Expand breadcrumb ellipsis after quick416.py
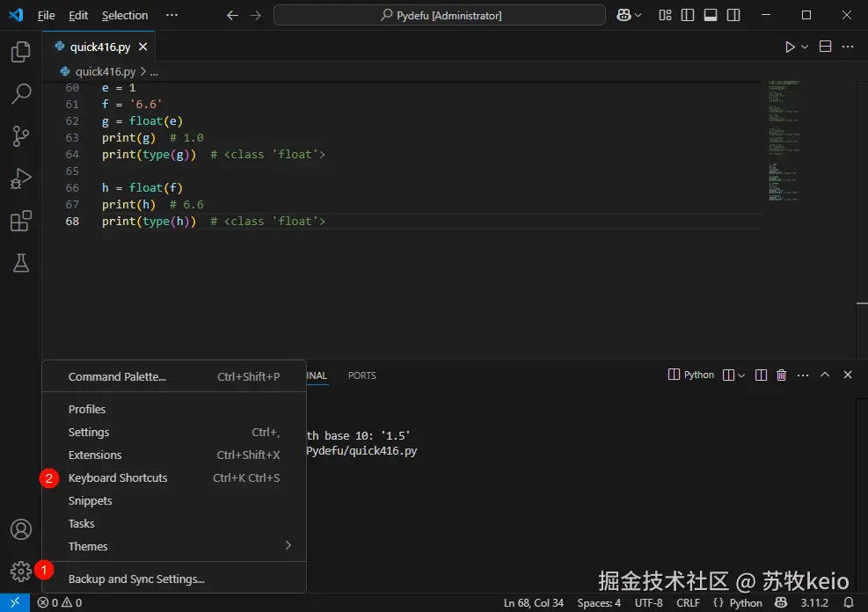 (x=154, y=72)
